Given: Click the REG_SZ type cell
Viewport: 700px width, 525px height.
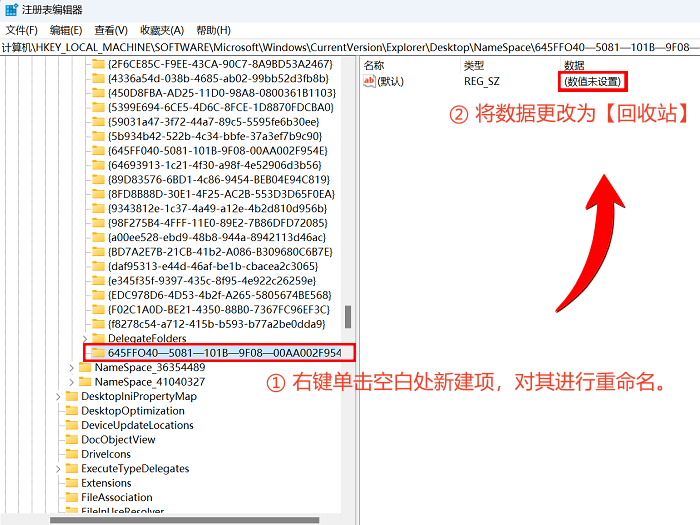Looking at the screenshot, I should [482, 82].
